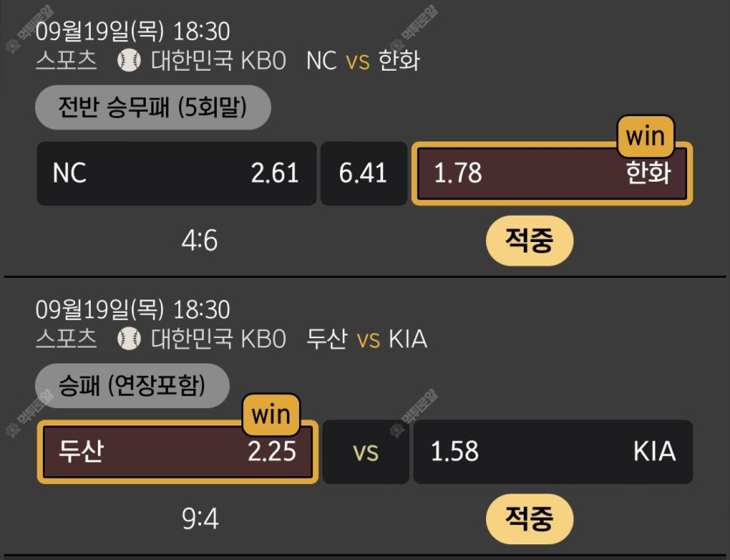Click the 4:6 score result
730x560 pixels.
click(199, 240)
